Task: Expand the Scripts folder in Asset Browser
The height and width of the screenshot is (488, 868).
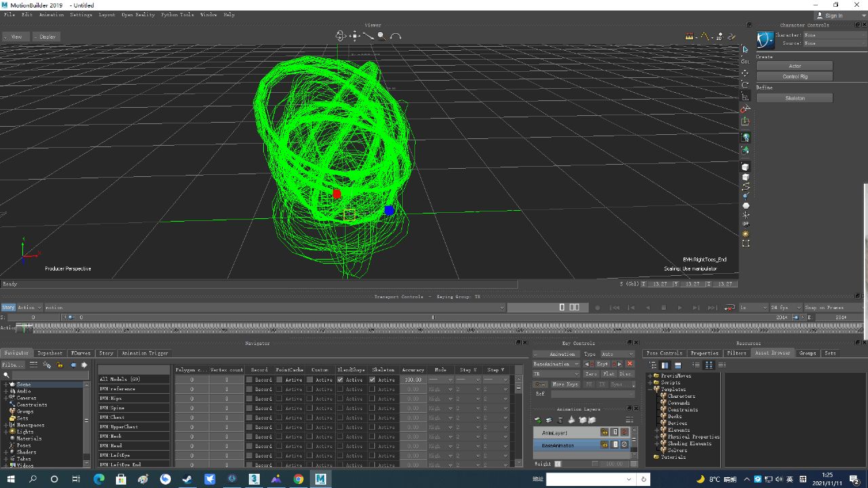Action: click(650, 382)
